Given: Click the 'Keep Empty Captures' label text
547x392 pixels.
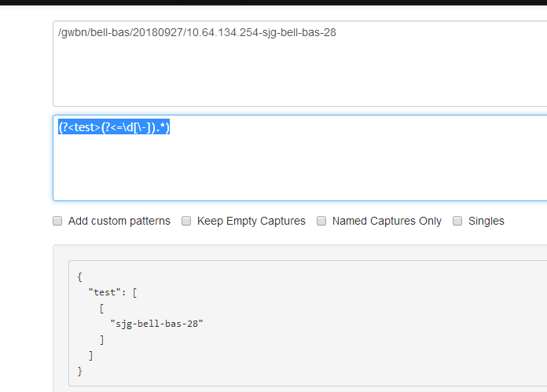Looking at the screenshot, I should coord(251,221).
